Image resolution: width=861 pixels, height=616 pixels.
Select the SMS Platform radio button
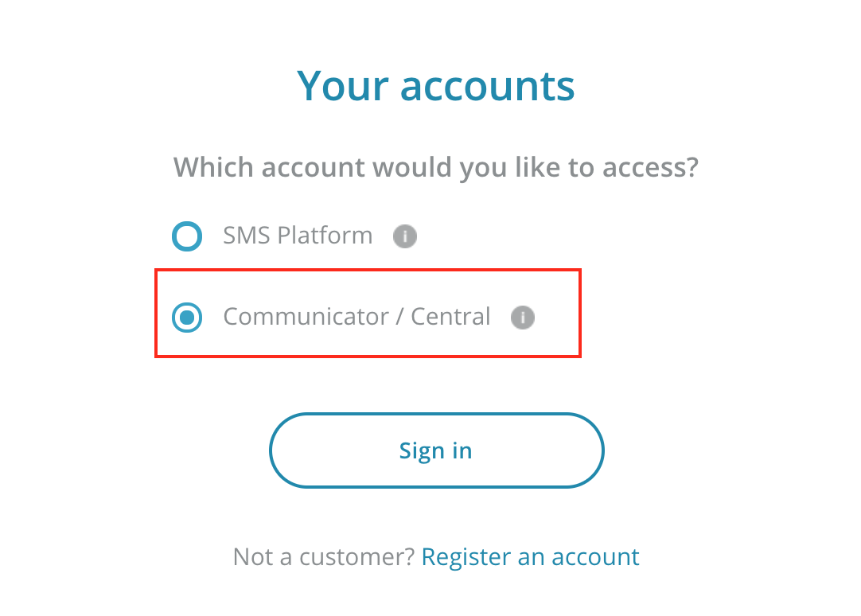[188, 236]
